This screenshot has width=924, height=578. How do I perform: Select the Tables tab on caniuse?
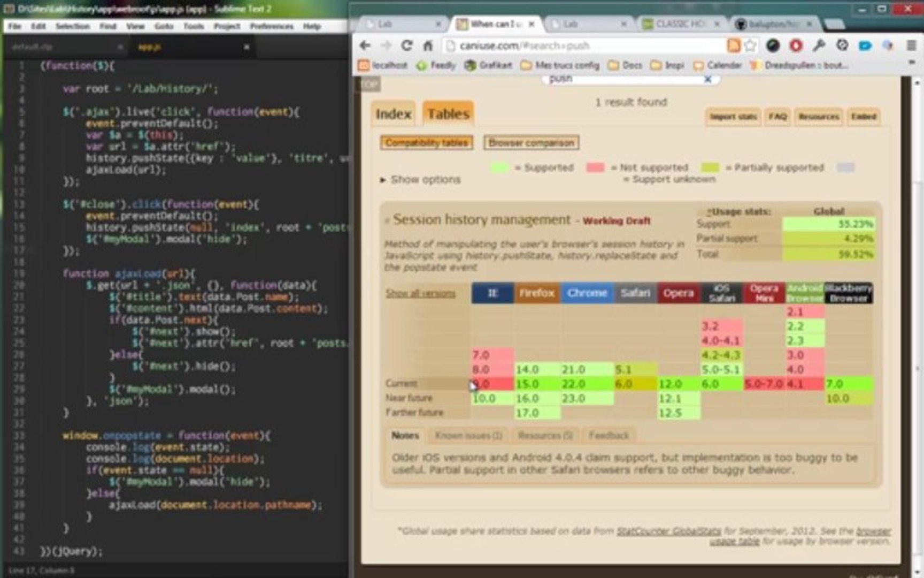click(448, 113)
